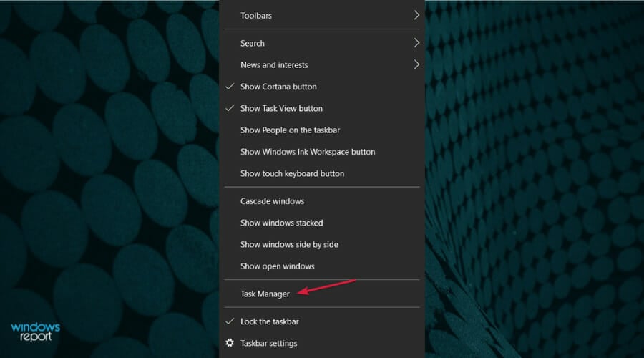Screen dimensions: 644x358
Task: Choose Show windows stacked
Action: click(322, 223)
